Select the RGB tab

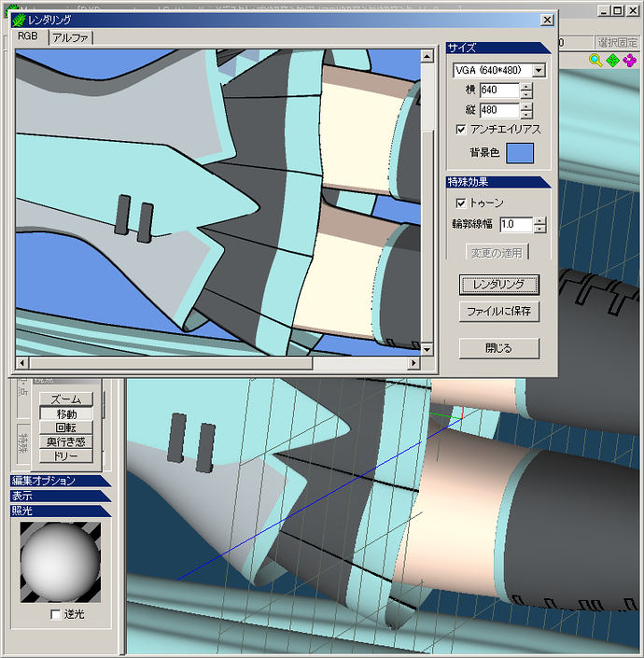[29, 36]
